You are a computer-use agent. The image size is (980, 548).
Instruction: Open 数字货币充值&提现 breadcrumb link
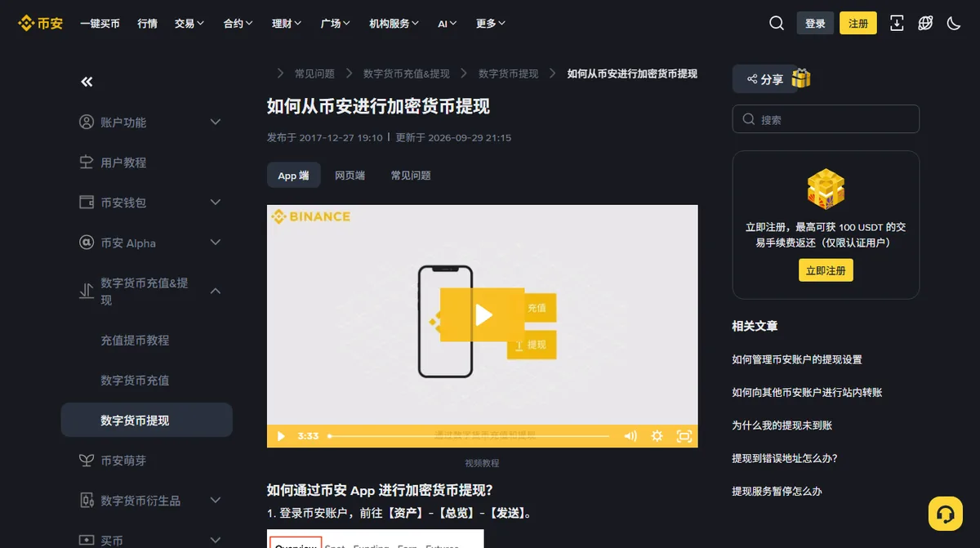(407, 74)
